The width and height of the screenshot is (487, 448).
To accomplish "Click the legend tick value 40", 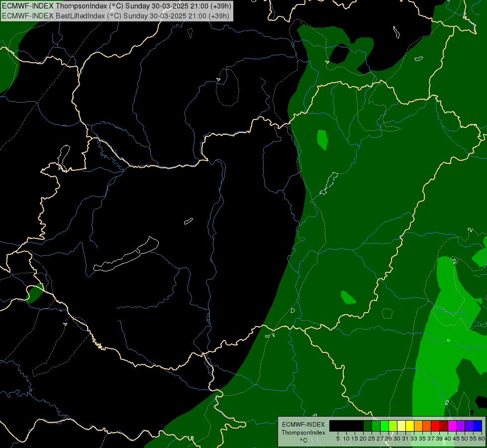I will (448, 439).
